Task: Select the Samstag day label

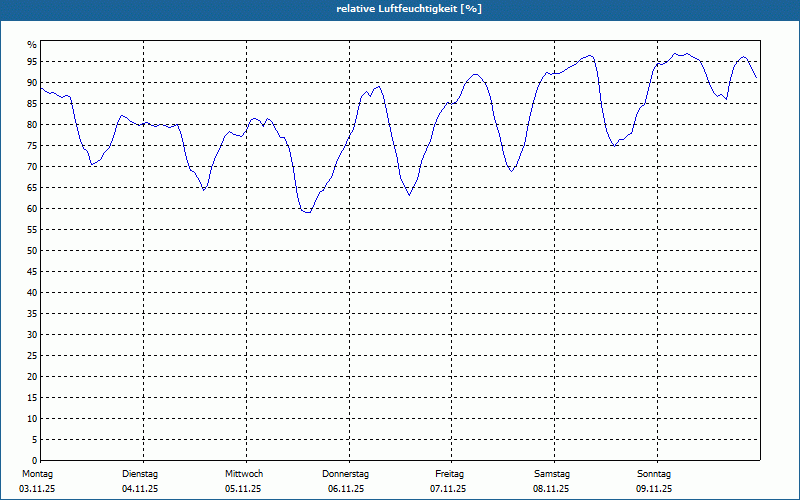Action: click(x=552, y=474)
